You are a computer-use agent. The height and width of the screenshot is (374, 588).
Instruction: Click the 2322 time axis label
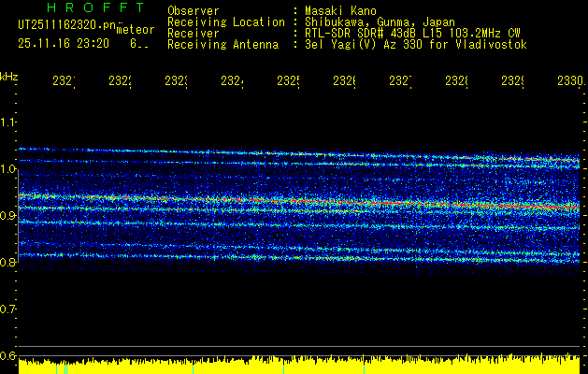pos(120,81)
